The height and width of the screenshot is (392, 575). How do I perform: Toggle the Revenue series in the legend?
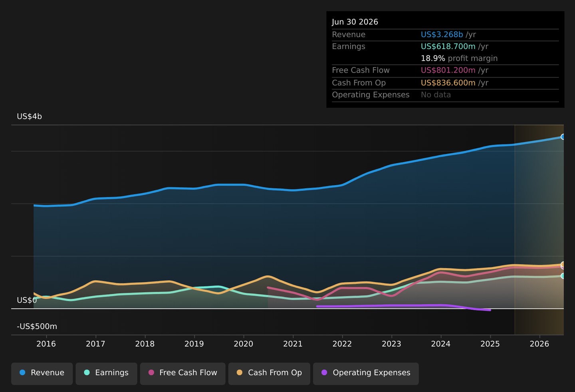point(42,374)
